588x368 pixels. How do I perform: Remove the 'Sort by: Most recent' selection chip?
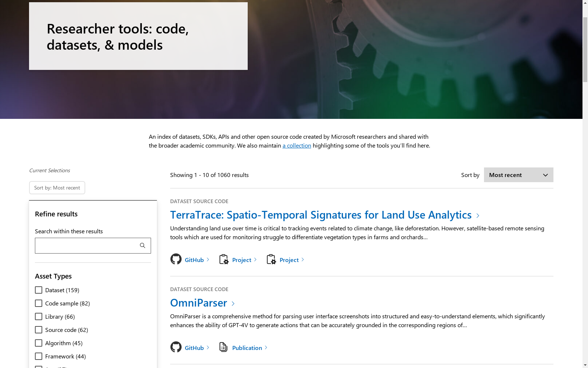pos(57,188)
